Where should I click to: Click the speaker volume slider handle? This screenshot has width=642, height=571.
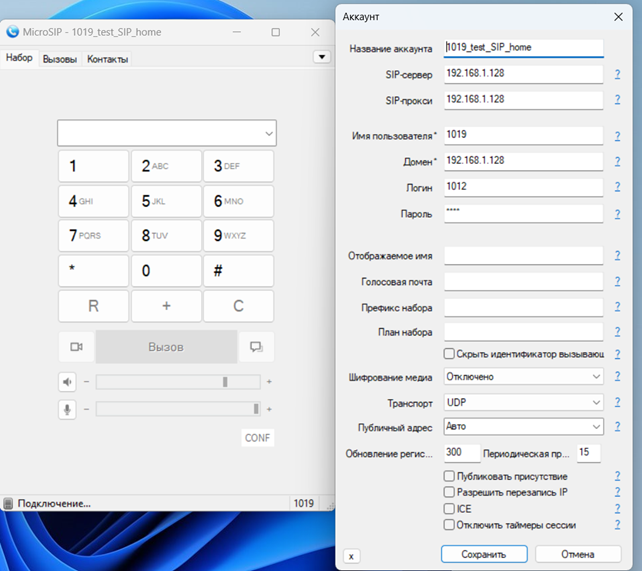225,382
